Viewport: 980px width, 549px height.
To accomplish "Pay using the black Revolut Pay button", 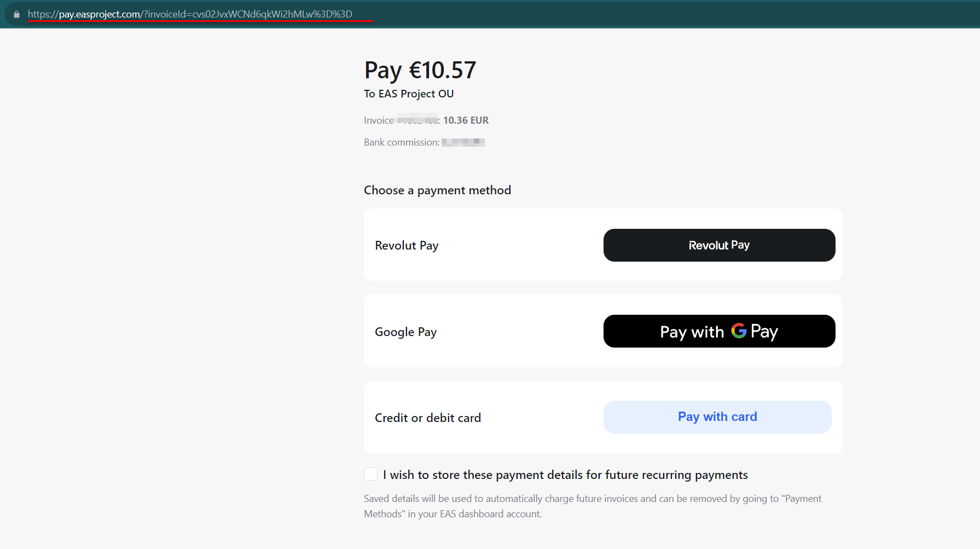I will (x=719, y=245).
